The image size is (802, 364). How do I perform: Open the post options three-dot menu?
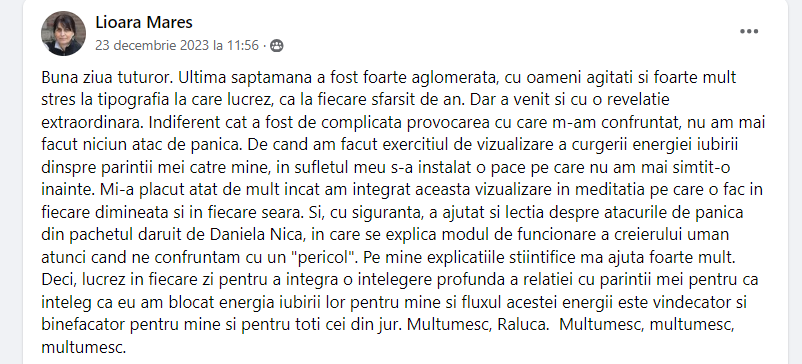(x=749, y=31)
